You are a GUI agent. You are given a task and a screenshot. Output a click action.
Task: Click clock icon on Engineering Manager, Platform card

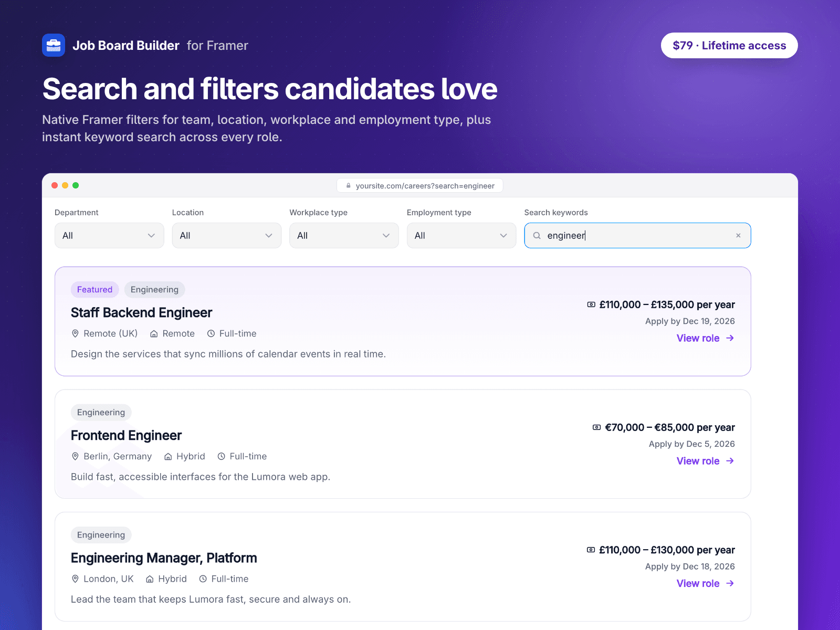tap(203, 579)
